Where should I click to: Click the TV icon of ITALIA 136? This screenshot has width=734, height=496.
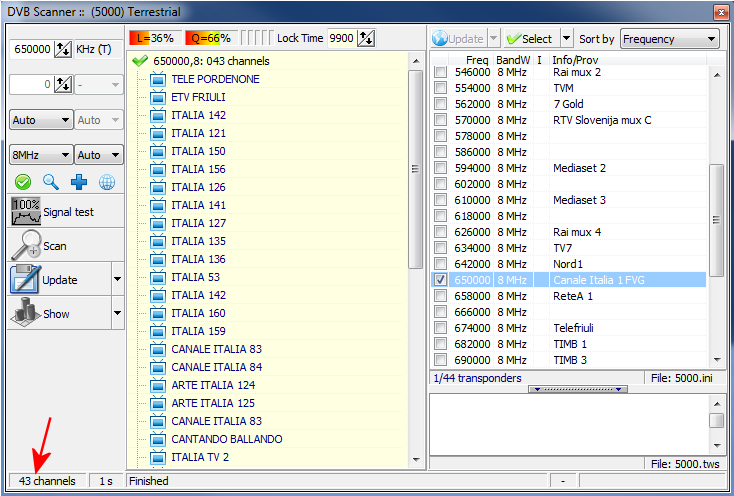(158, 259)
